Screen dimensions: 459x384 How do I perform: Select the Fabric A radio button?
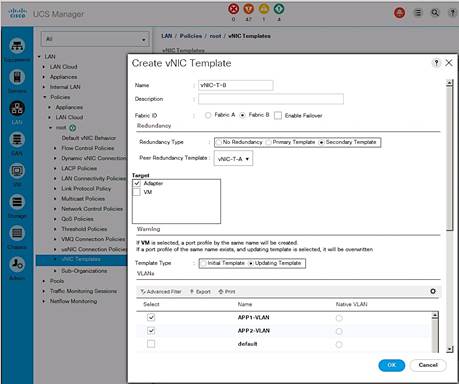tap(208, 115)
